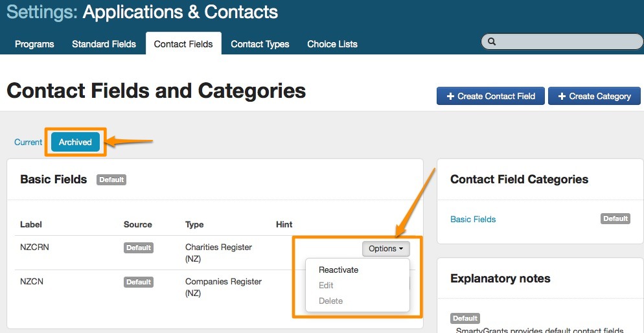644x333 pixels.
Task: Click the plus icon on Create Category
Action: [x=561, y=97]
